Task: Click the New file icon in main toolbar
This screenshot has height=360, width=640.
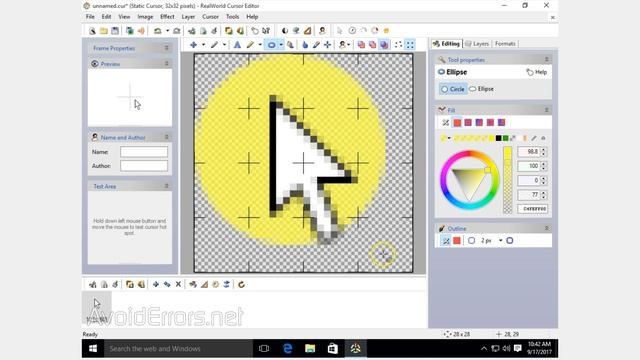Action: 92,31
